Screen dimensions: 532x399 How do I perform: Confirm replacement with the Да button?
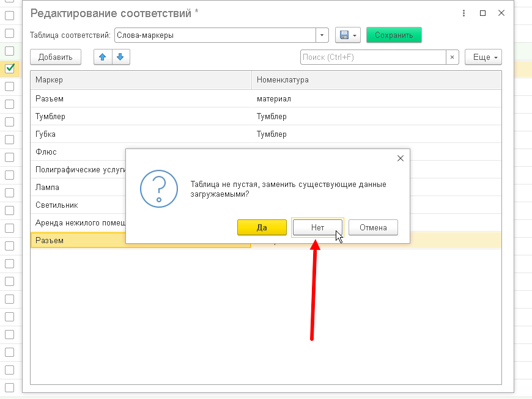click(x=262, y=227)
